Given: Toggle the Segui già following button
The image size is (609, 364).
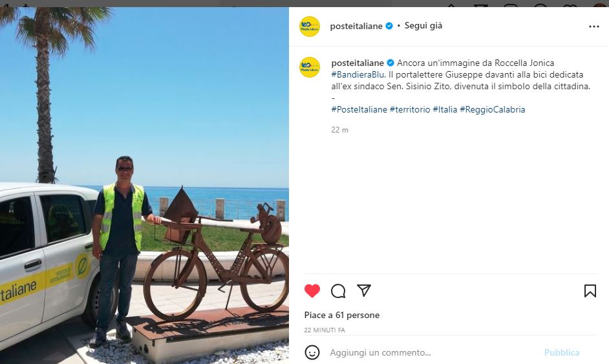Looking at the screenshot, I should click(423, 26).
